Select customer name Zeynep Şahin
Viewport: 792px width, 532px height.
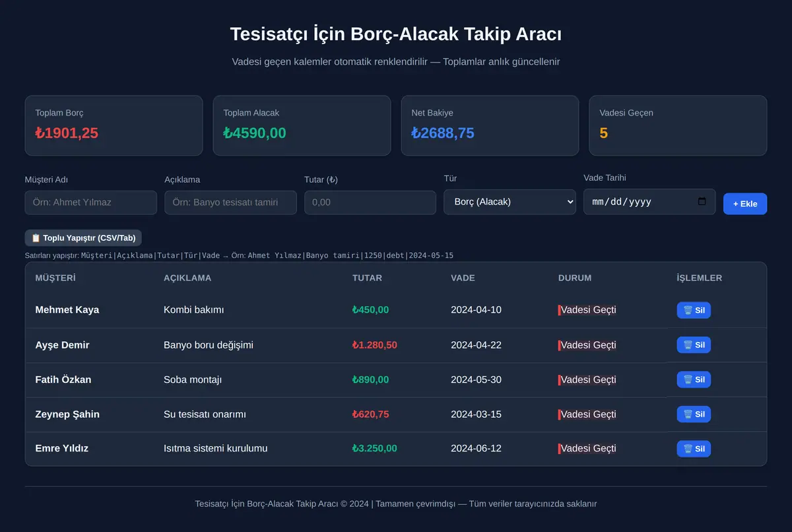point(67,415)
